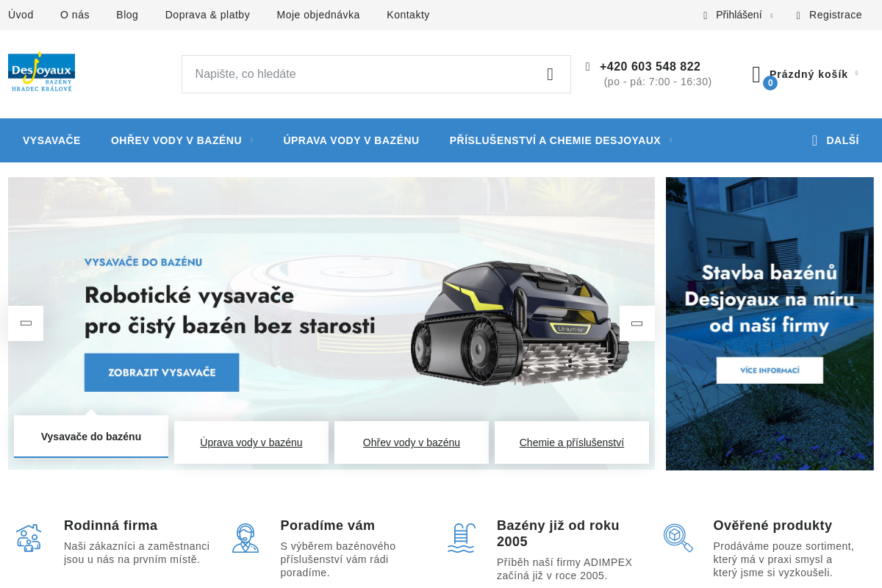Open O nás page

tap(75, 15)
